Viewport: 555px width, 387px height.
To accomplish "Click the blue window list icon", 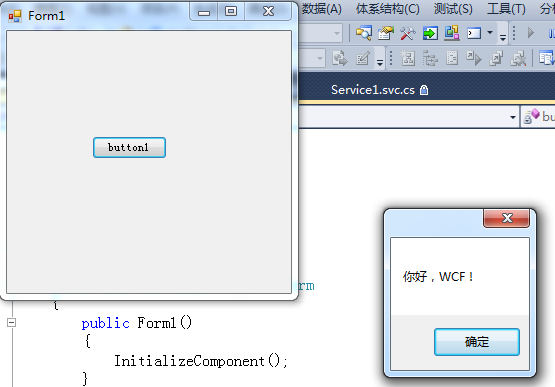I will (x=546, y=58).
